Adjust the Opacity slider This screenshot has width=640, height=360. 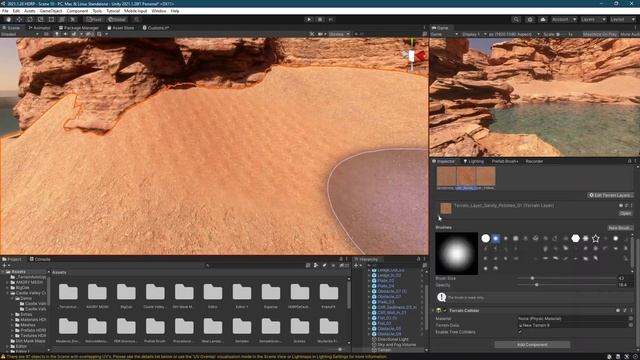(x=567, y=285)
